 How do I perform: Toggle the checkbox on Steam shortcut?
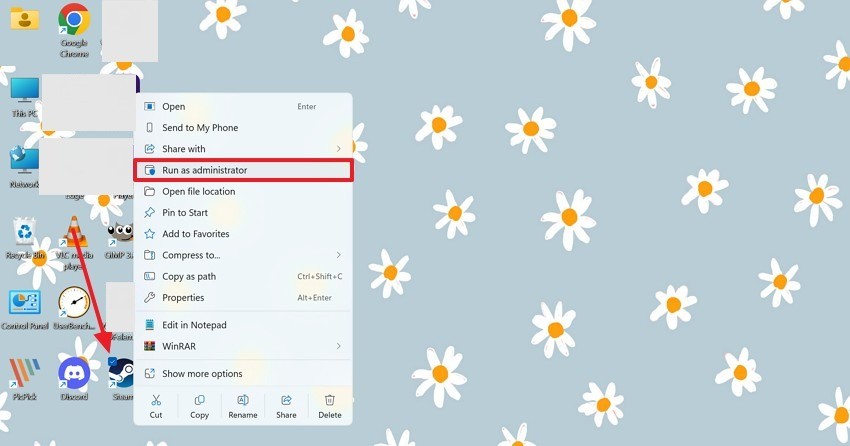tap(112, 361)
